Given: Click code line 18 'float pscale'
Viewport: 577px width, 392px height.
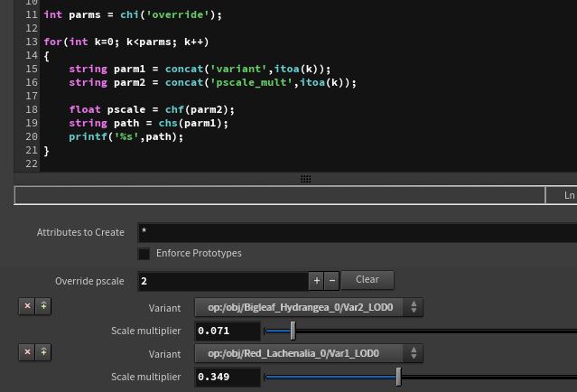Looking at the screenshot, I should pos(152,109).
